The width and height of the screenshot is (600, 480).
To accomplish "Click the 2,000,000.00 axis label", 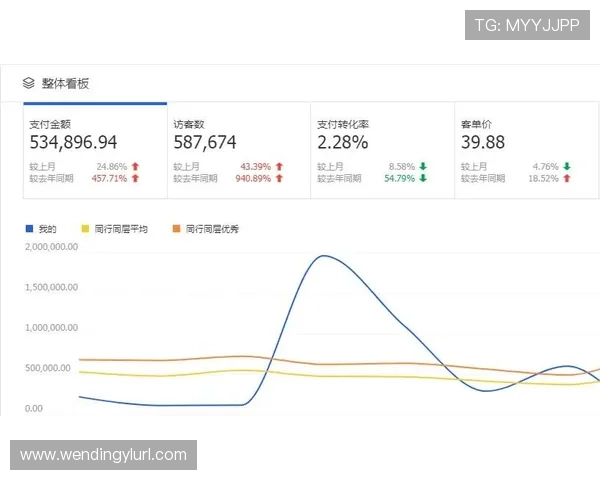I will (x=52, y=247).
